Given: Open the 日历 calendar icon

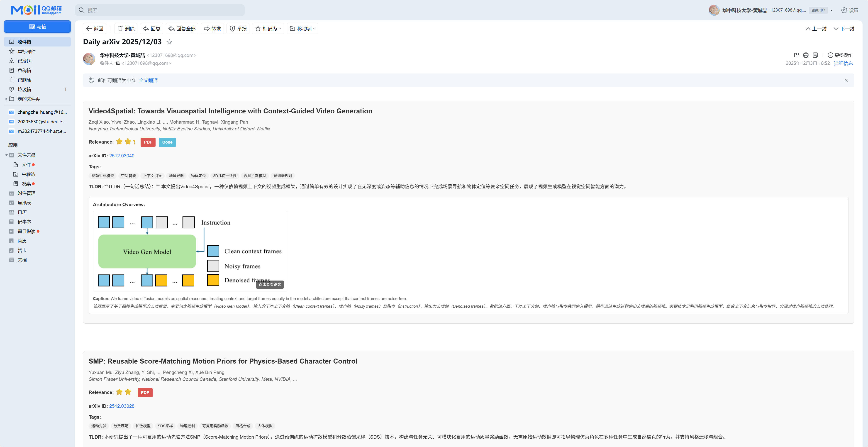Looking at the screenshot, I should 12,212.
